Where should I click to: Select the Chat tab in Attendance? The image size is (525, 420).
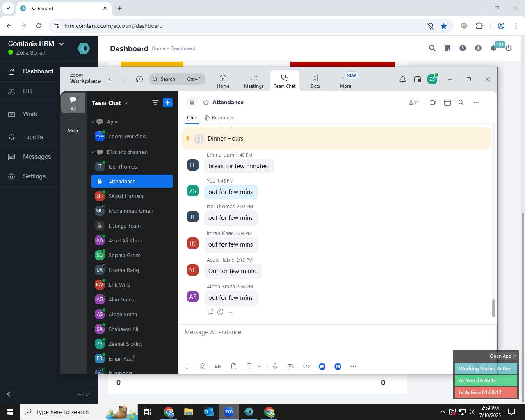[192, 118]
